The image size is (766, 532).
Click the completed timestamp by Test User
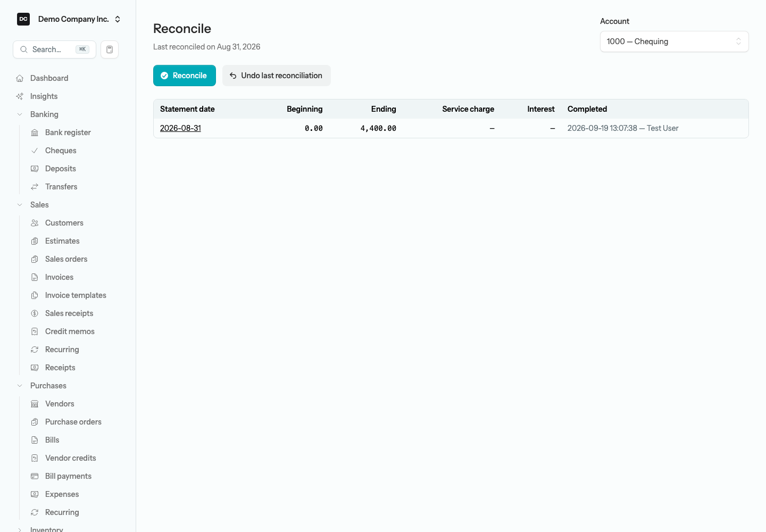[x=623, y=128]
